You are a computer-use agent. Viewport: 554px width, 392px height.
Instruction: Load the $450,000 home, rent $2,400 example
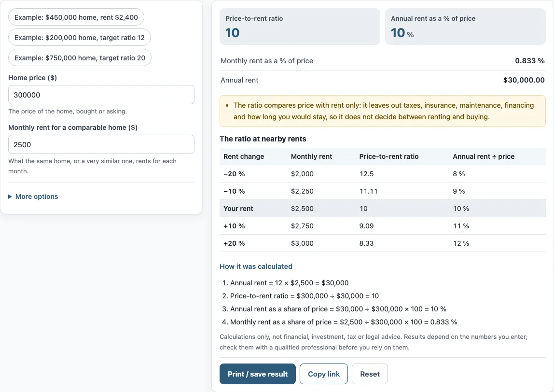point(76,17)
